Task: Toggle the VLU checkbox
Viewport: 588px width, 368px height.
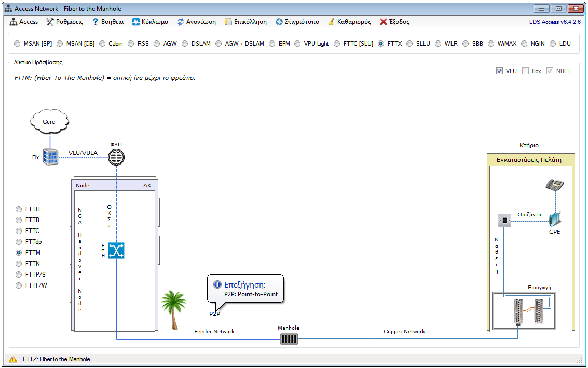Action: pyautogui.click(x=499, y=71)
